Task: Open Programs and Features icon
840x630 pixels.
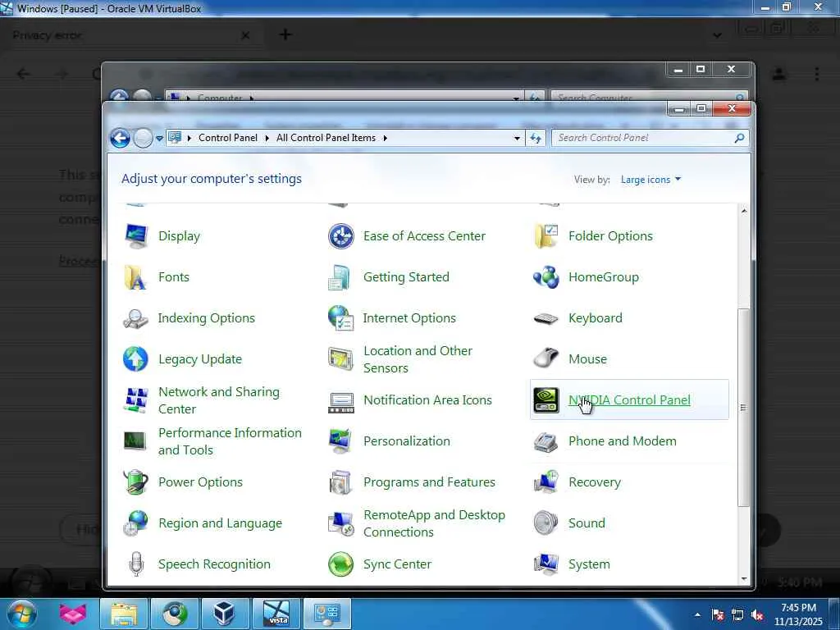Action: (x=340, y=482)
